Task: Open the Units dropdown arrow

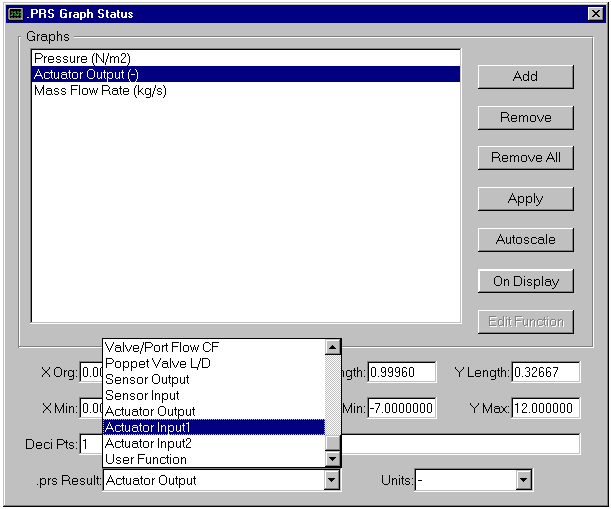Action: tap(523, 480)
